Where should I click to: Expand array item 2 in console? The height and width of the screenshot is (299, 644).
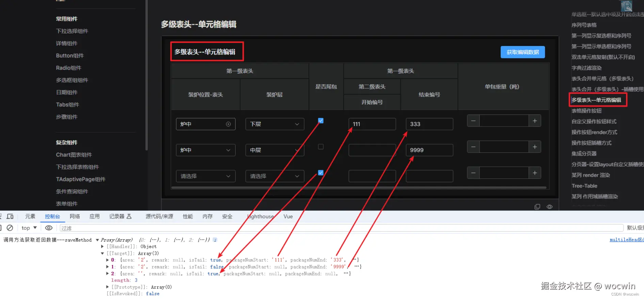[x=108, y=273]
